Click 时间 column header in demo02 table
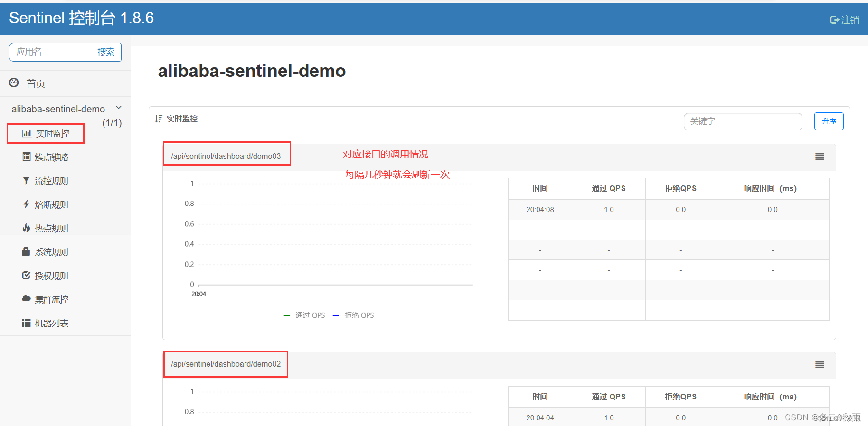Screen dimensions: 868x426 (540, 397)
